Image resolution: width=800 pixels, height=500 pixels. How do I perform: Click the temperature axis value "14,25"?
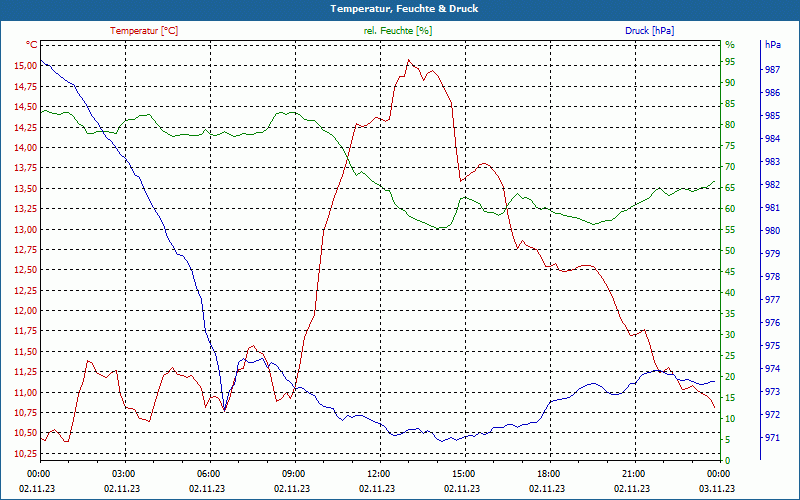point(27,127)
